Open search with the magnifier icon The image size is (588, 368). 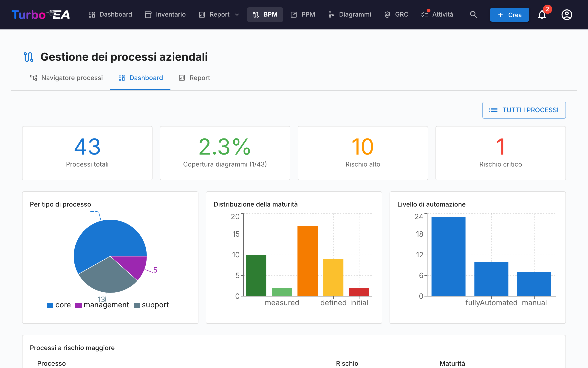coord(474,14)
